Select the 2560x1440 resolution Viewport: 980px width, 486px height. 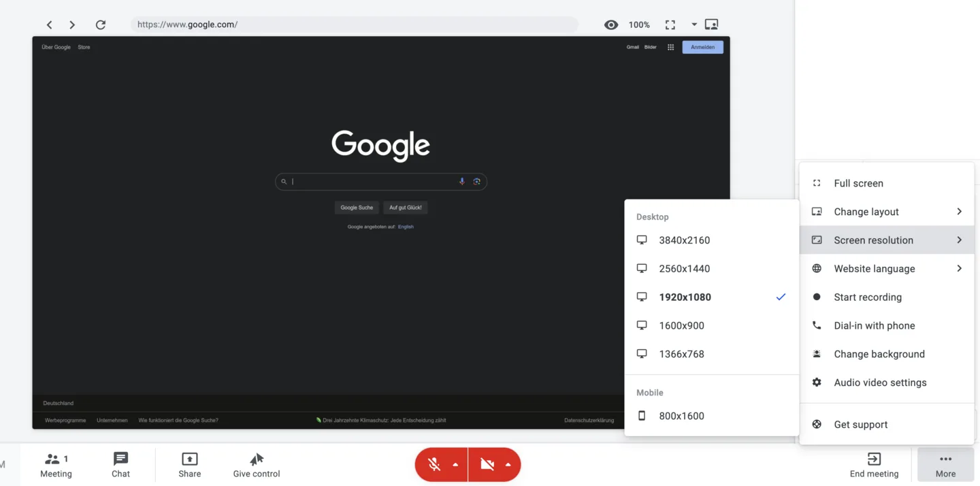coord(711,269)
